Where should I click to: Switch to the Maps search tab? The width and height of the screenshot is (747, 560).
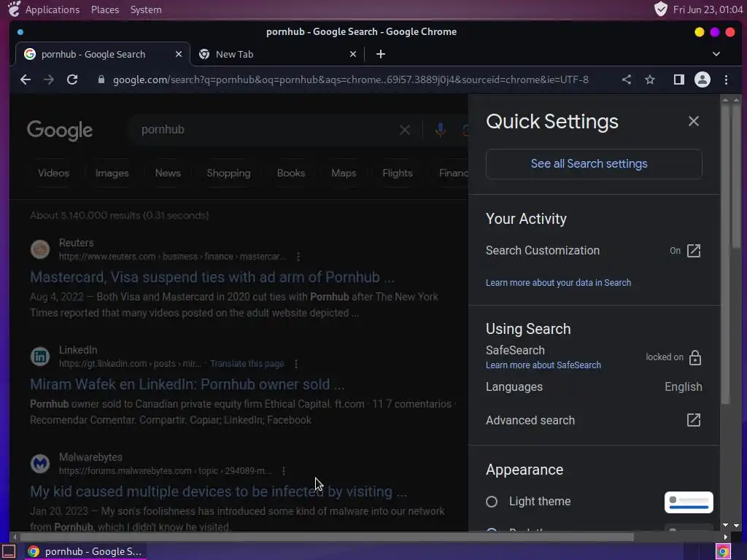pyautogui.click(x=344, y=174)
